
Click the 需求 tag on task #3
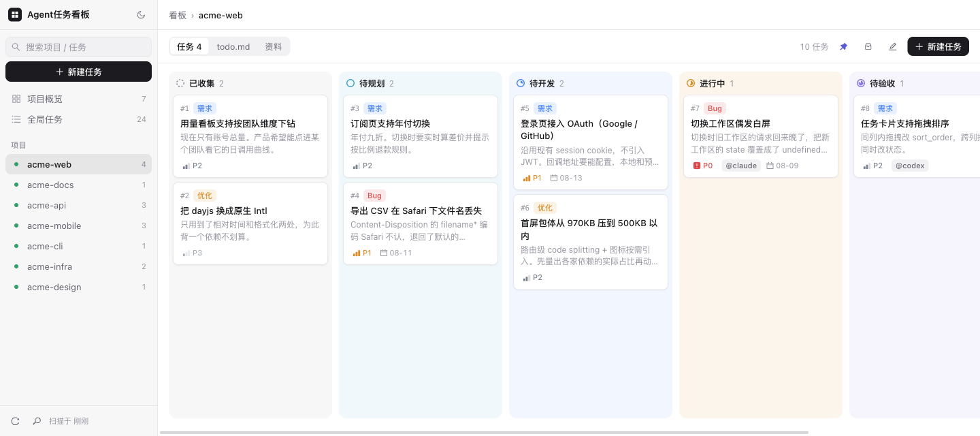375,108
